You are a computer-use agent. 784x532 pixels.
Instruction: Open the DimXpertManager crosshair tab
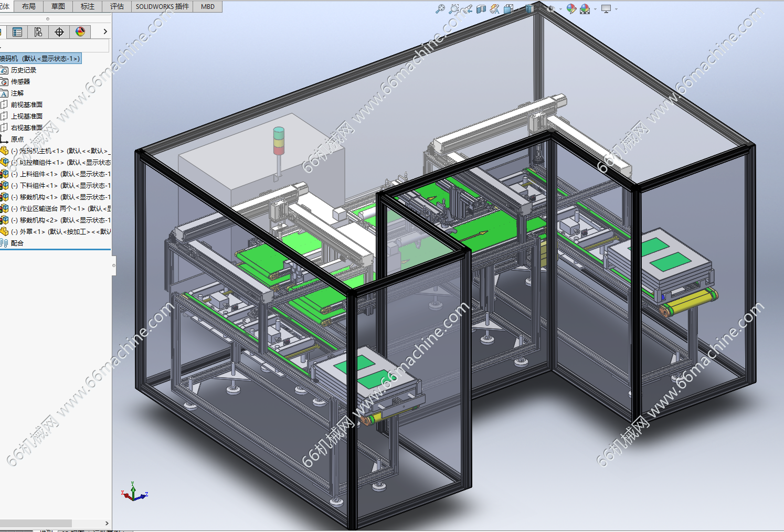pos(59,32)
